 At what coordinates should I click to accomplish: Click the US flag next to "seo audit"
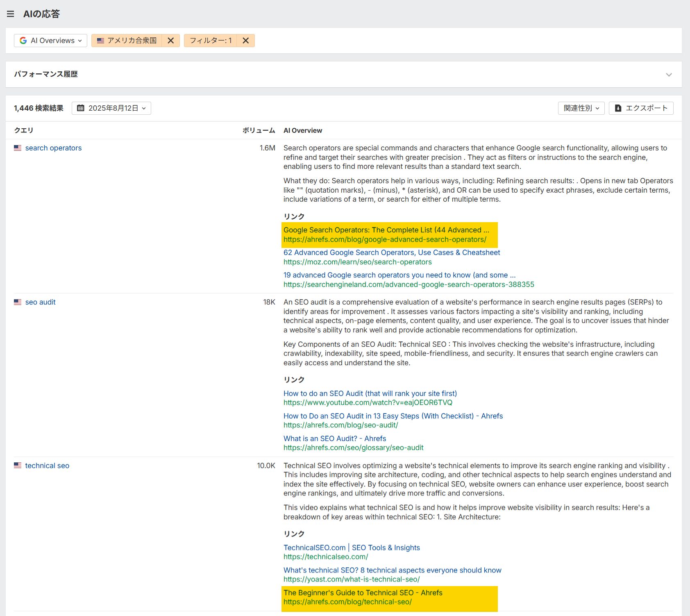[17, 302]
